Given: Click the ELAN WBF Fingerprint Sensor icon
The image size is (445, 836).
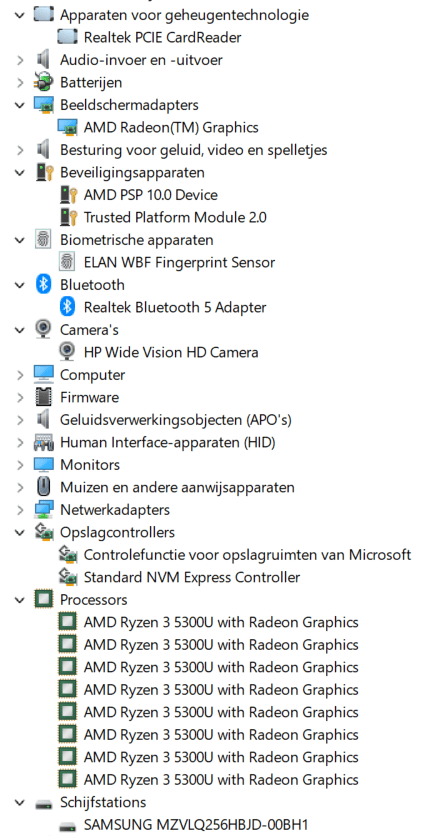Looking at the screenshot, I should point(67,262).
